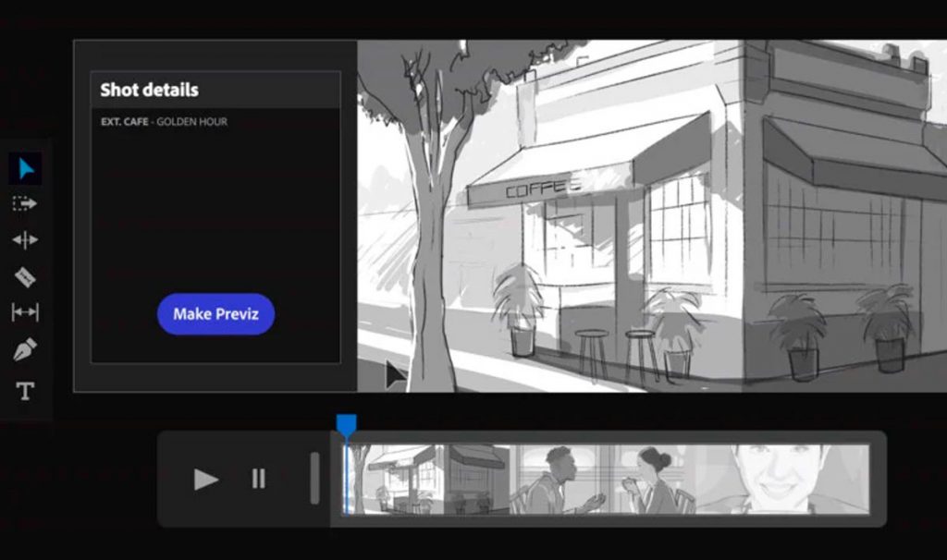Screen dimensions: 947x560
Task: Select the EXT. CAFE - GOLDEN HOUR label
Action: 163,121
